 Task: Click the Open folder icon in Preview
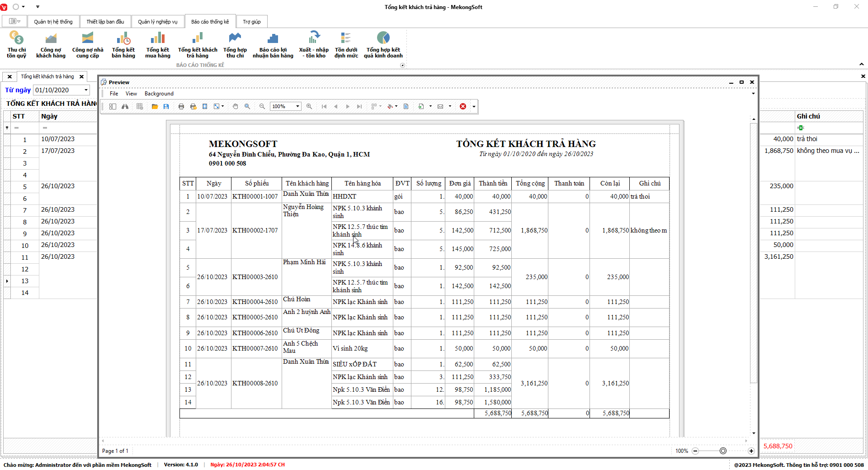pyautogui.click(x=155, y=106)
